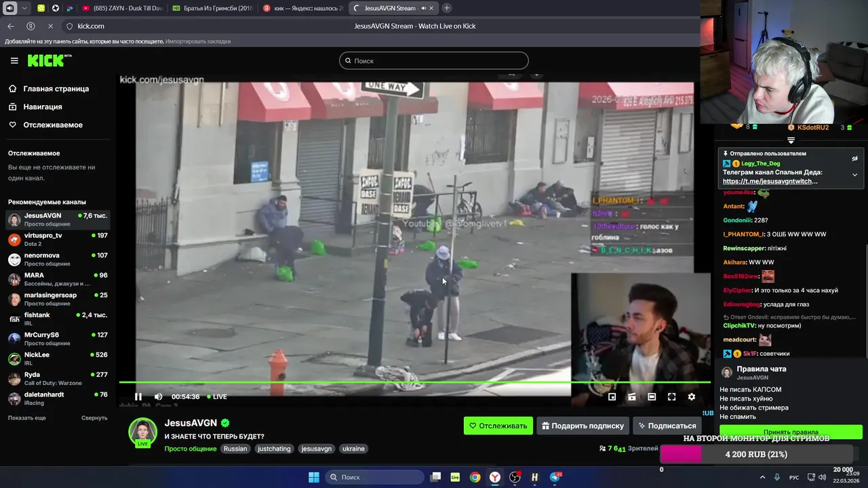Screen dimensions: 868x488
Task: Open the Просто общение category link
Action: 191,449
